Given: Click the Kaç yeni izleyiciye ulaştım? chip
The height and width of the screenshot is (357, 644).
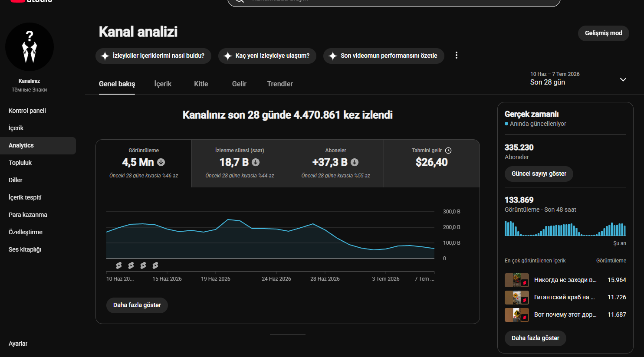Looking at the screenshot, I should [267, 56].
